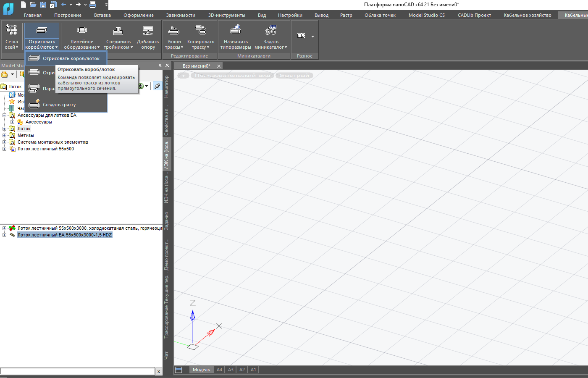Screen dimensions: 588x378
Task: Open the Вставка ribbon tab
Action: (102, 15)
